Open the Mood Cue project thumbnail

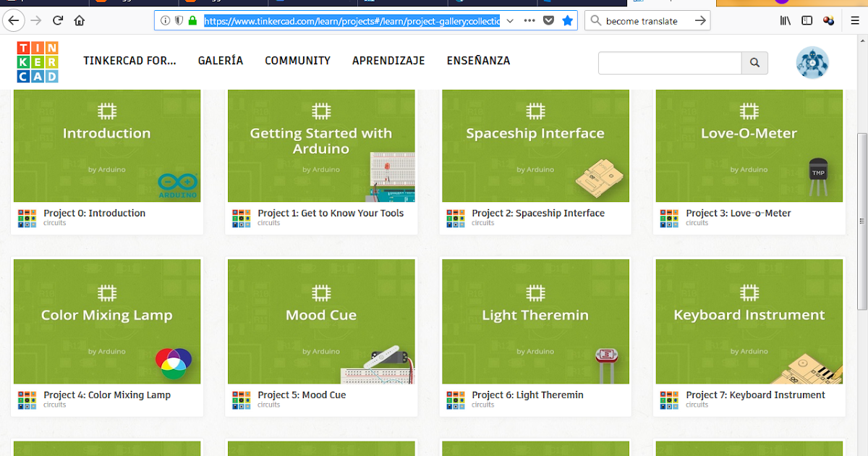click(321, 321)
